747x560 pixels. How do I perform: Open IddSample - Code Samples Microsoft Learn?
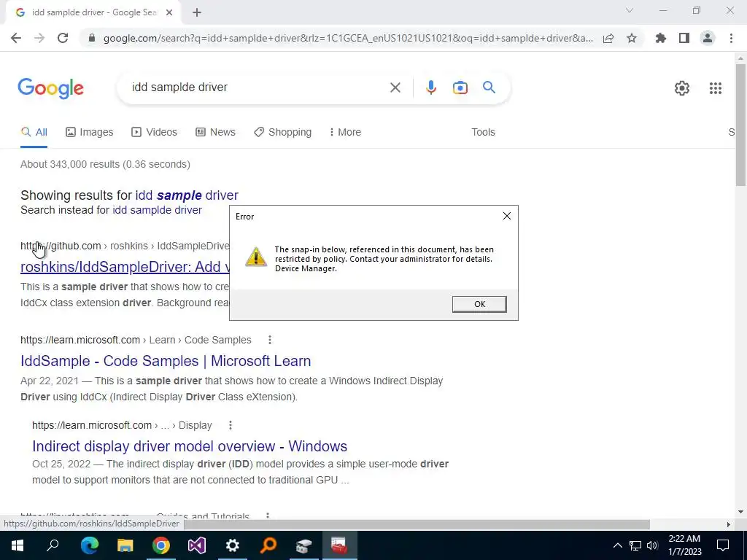(x=166, y=361)
